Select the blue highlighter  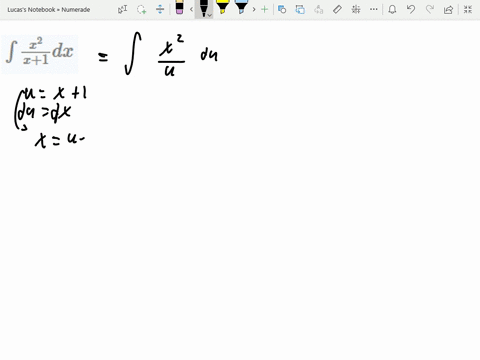[241, 7]
